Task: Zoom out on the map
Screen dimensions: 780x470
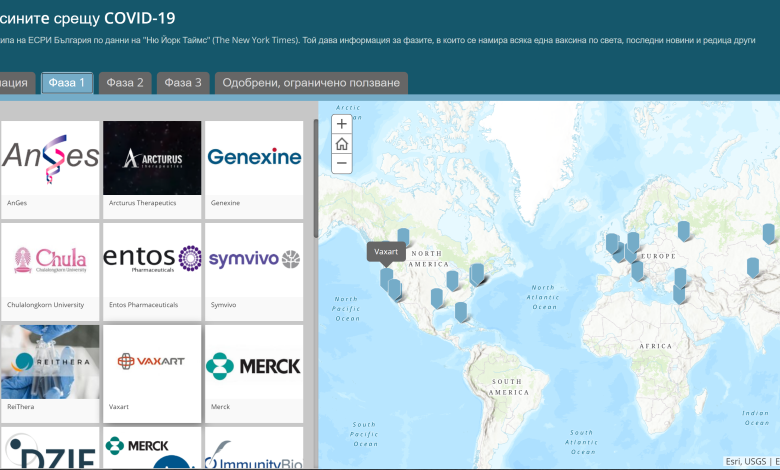Action: coord(342,163)
